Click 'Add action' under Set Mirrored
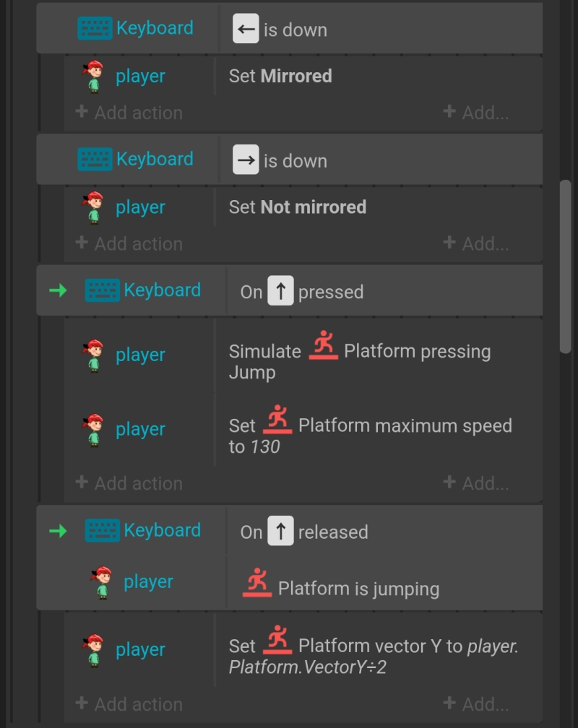This screenshot has height=728, width=578. tap(129, 113)
